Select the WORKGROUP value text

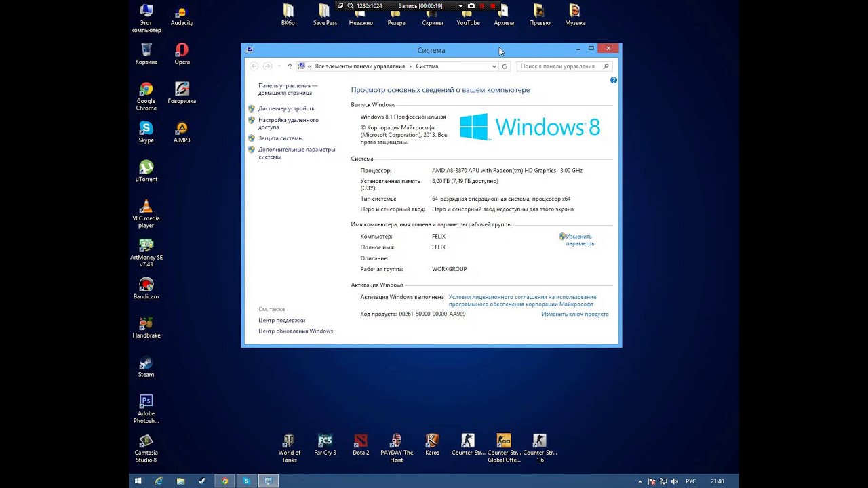point(450,269)
